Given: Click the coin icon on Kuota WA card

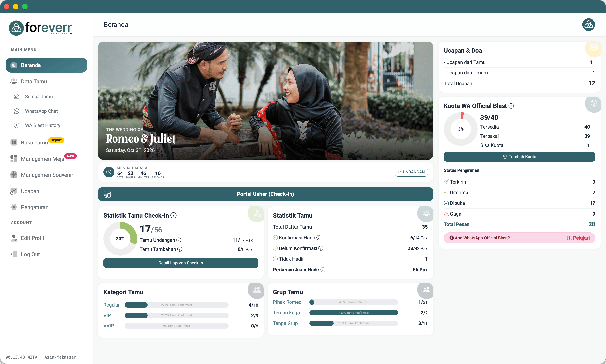Looking at the screenshot, I should pyautogui.click(x=593, y=103).
